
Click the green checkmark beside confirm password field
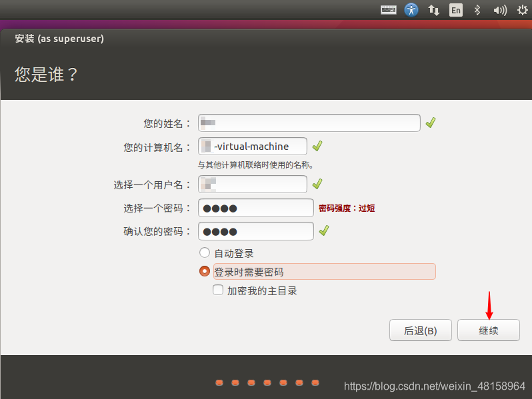pyautogui.click(x=324, y=230)
